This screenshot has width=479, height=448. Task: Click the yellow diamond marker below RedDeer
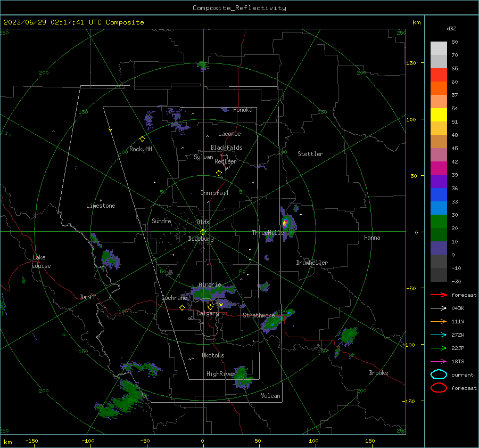(219, 173)
